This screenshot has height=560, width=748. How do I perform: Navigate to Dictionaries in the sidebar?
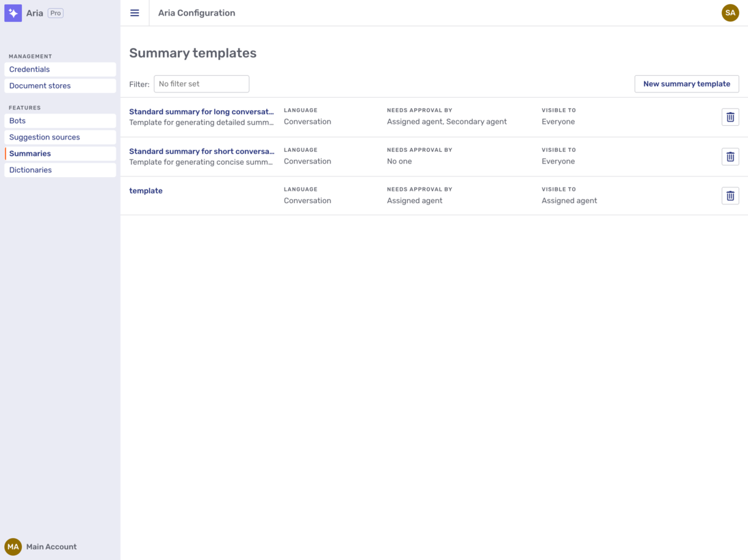[x=30, y=170]
